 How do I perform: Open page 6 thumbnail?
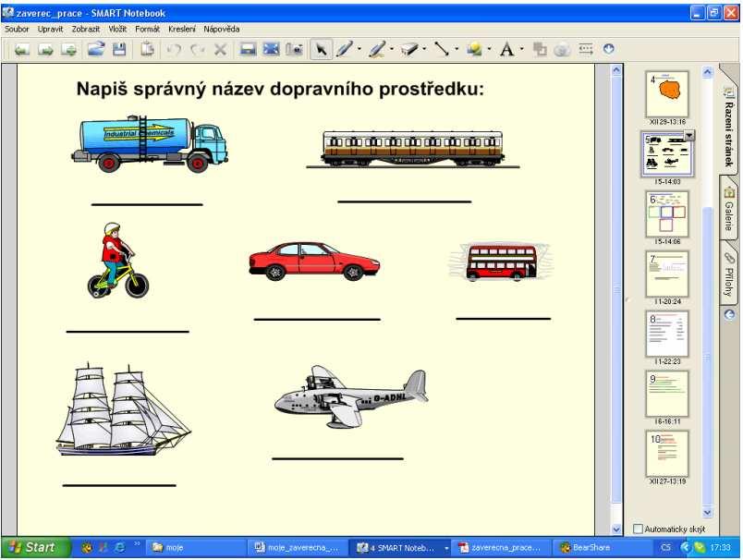point(667,214)
